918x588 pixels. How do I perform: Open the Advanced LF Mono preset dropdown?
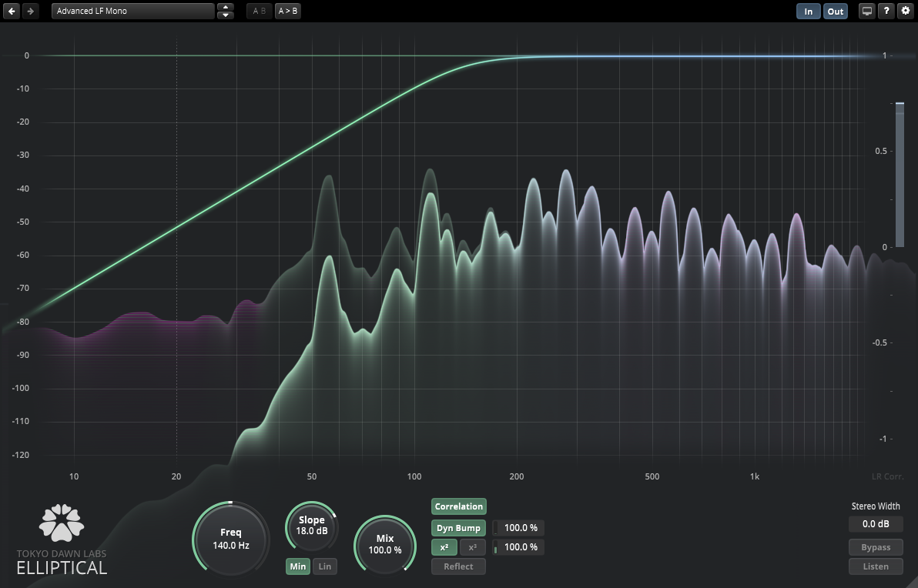coord(132,12)
